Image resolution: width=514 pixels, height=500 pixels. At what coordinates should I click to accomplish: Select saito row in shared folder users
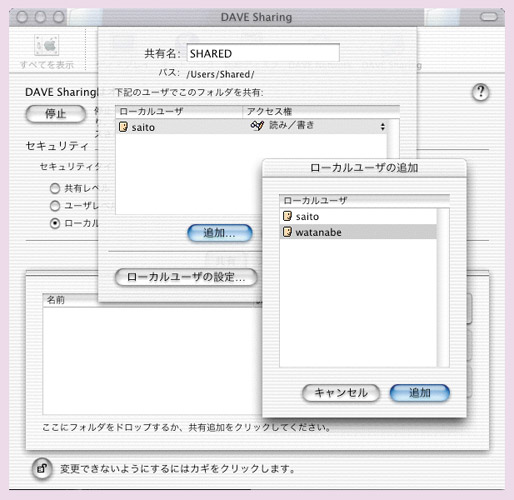click(251, 127)
